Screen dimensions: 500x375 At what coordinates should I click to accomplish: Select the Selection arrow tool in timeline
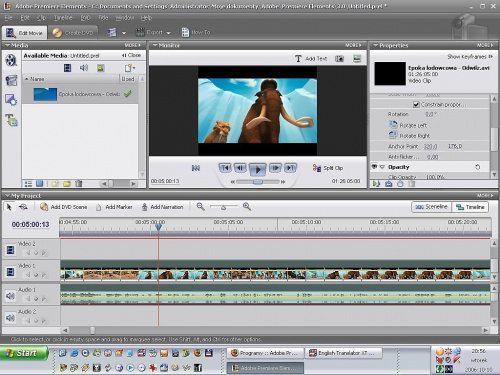pos(9,207)
